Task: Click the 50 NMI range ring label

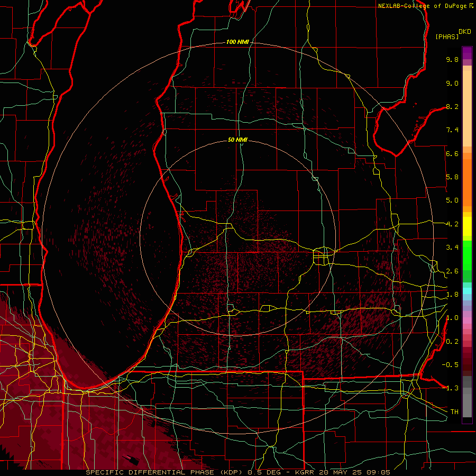Action: pos(237,140)
